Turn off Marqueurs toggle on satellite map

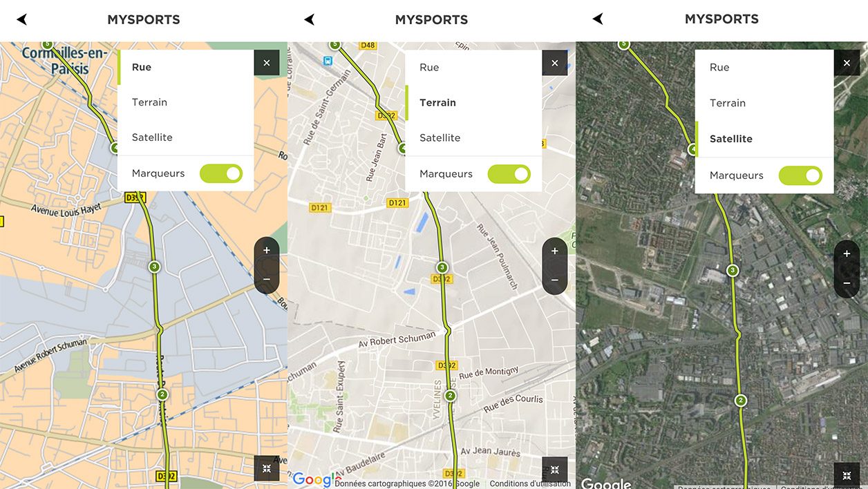coord(800,175)
